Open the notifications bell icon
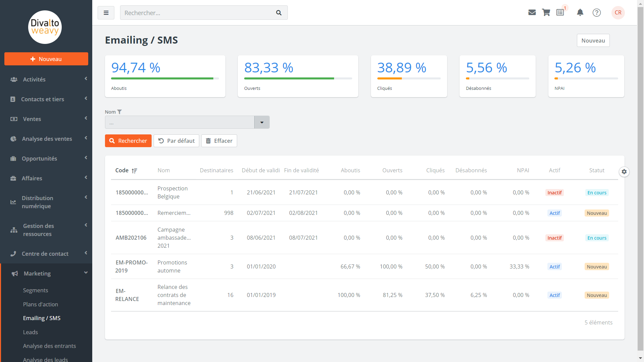Image resolution: width=644 pixels, height=362 pixels. [581, 12]
